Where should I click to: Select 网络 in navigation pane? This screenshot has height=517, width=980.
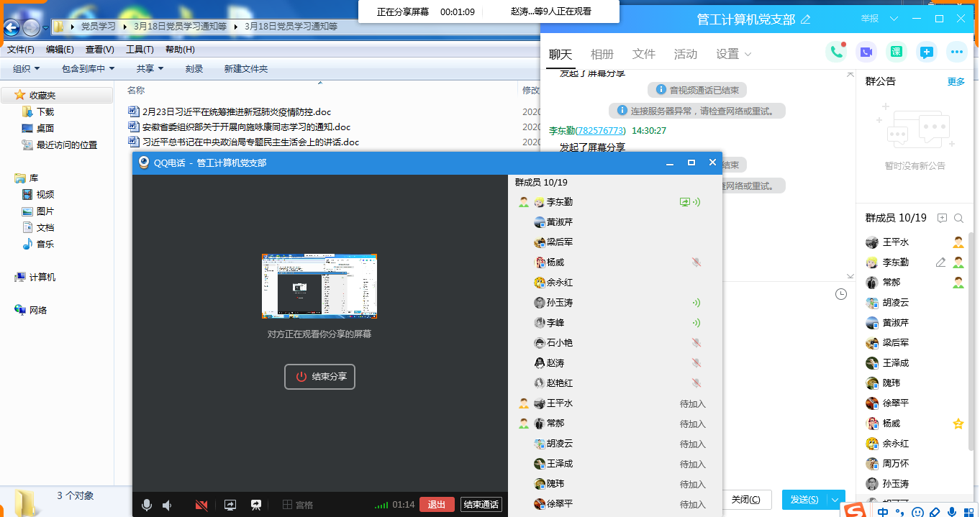[38, 311]
